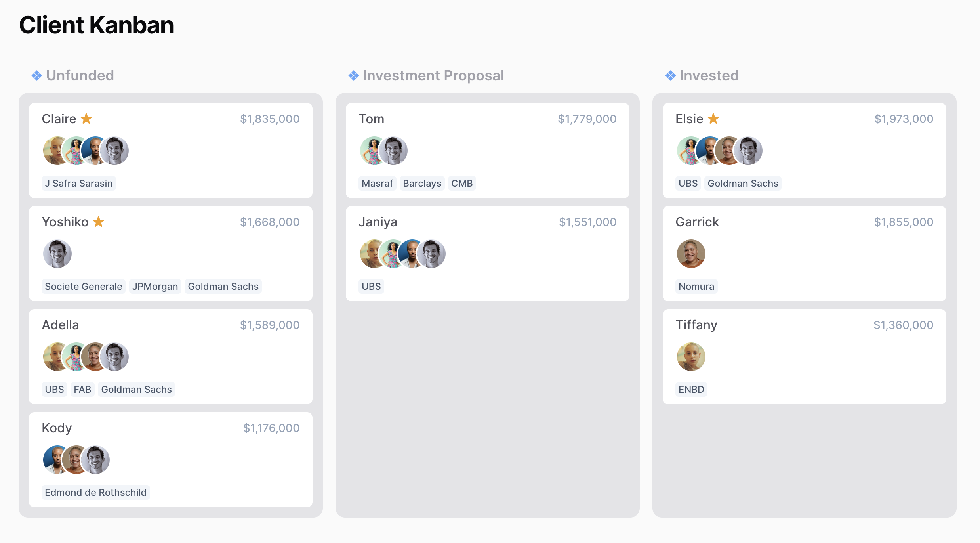
Task: Click the diamond icon beside Invested heading
Action: coord(671,76)
